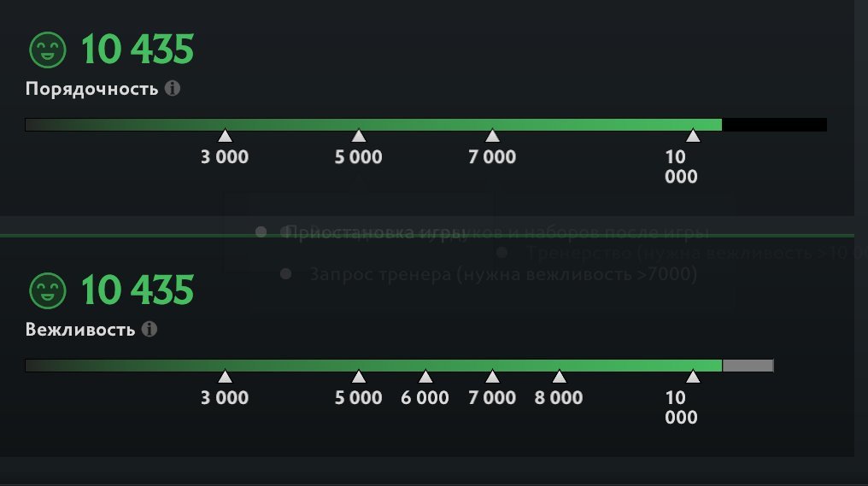Click the 8 000 triangle marker on Вежливость bar
This screenshot has width=868, height=486.
(x=559, y=377)
